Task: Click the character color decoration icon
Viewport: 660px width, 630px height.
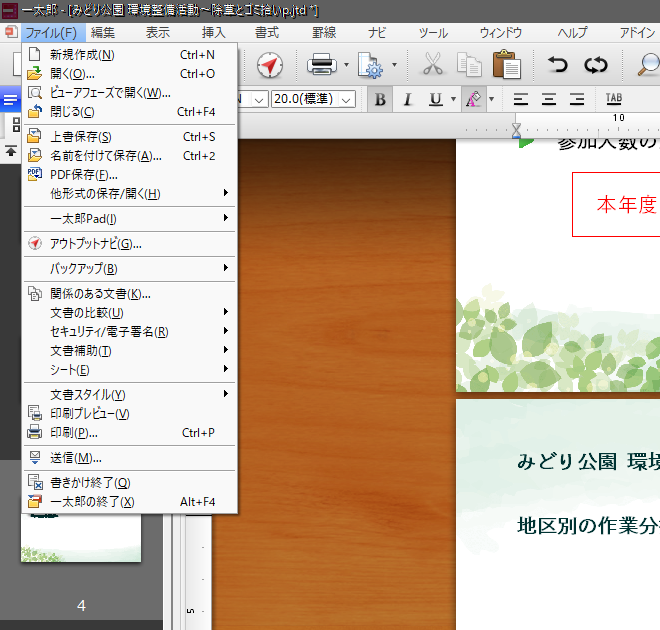Action: click(474, 99)
